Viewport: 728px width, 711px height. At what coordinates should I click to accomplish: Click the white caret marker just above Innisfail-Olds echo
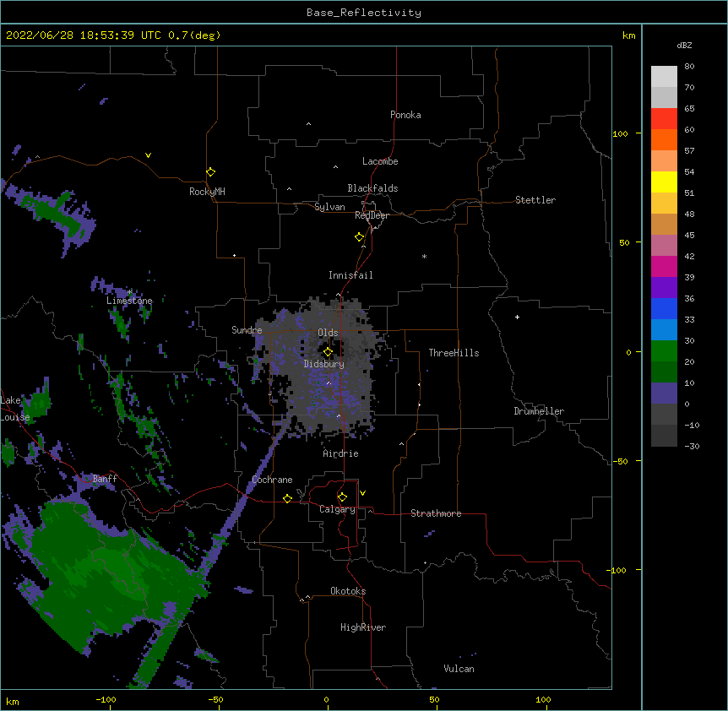[338, 295]
